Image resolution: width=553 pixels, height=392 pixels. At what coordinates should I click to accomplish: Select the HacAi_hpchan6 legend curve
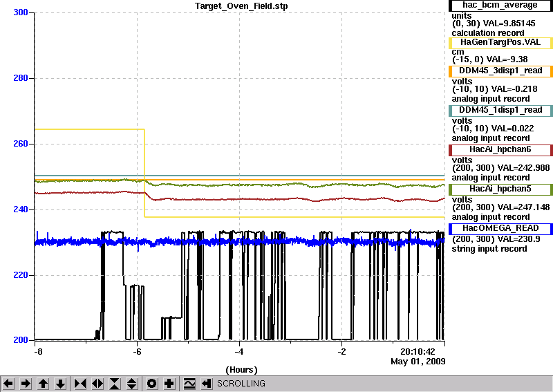[x=500, y=150]
